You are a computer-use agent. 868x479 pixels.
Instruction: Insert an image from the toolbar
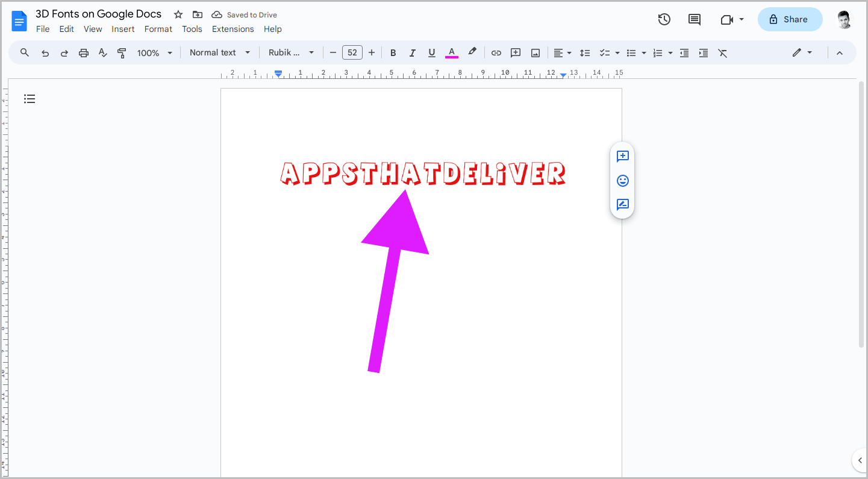pos(535,53)
